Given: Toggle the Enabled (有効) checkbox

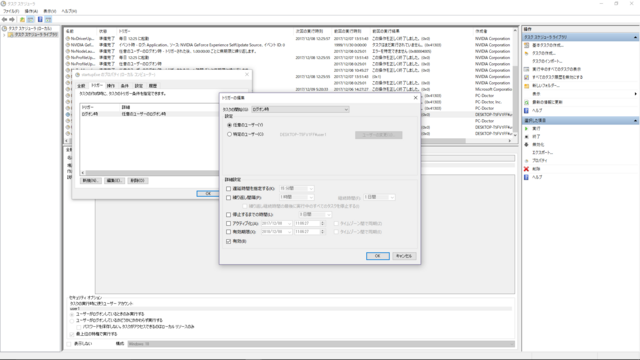Looking at the screenshot, I should click(x=229, y=241).
